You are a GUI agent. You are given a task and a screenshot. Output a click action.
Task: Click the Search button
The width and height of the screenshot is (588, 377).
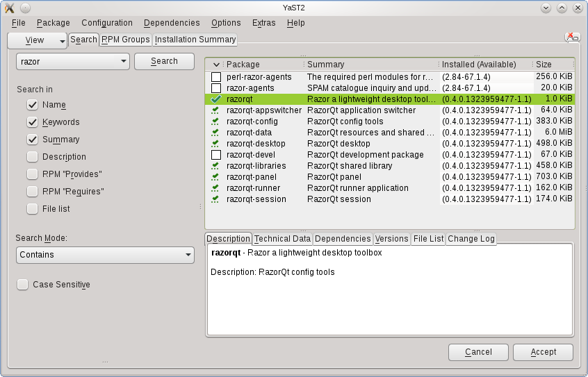(164, 61)
